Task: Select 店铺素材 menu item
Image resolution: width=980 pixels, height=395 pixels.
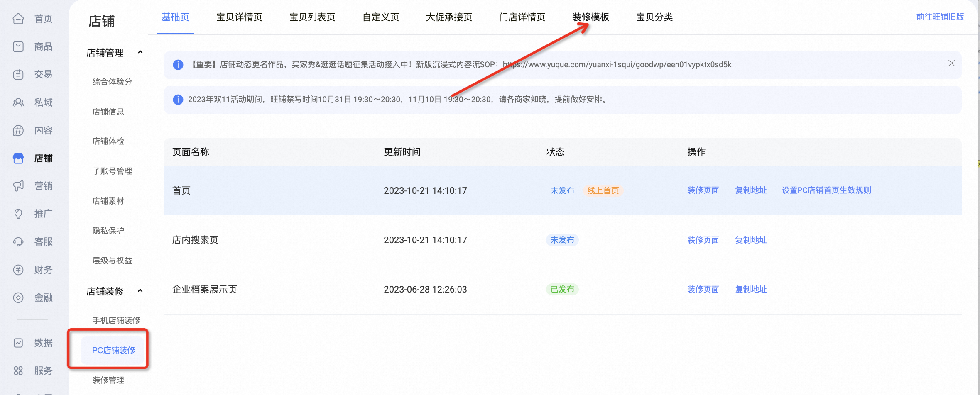Action: point(108,201)
